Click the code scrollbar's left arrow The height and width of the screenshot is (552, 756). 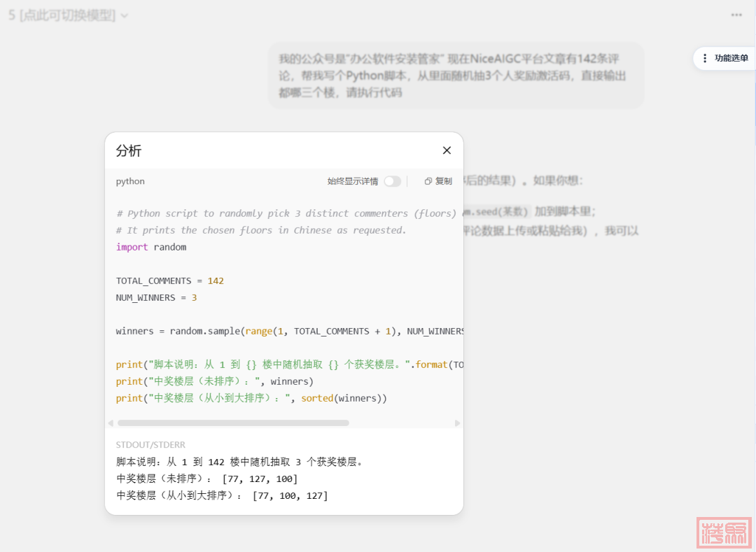[x=110, y=423]
